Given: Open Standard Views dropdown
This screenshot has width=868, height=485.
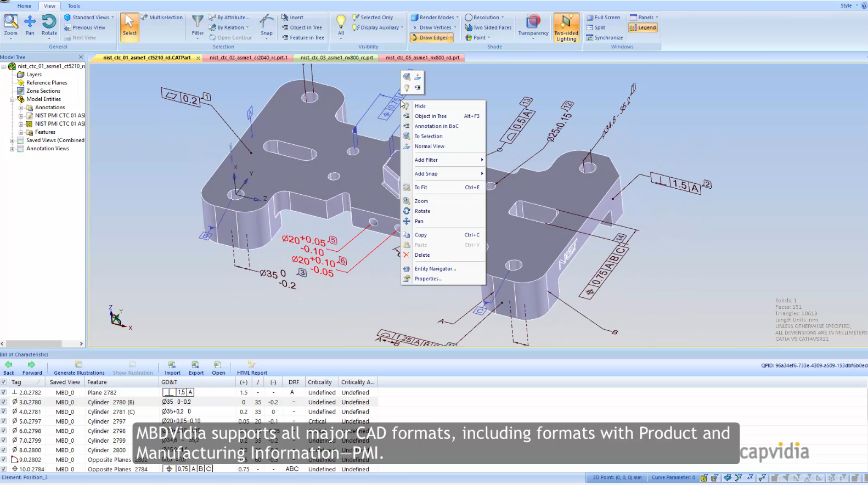Looking at the screenshot, I should click(x=89, y=18).
